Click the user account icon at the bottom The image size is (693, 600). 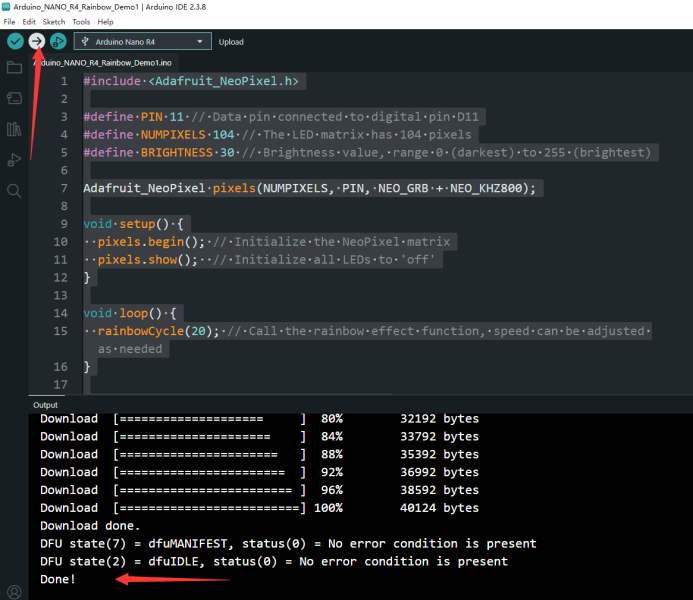coord(14,592)
